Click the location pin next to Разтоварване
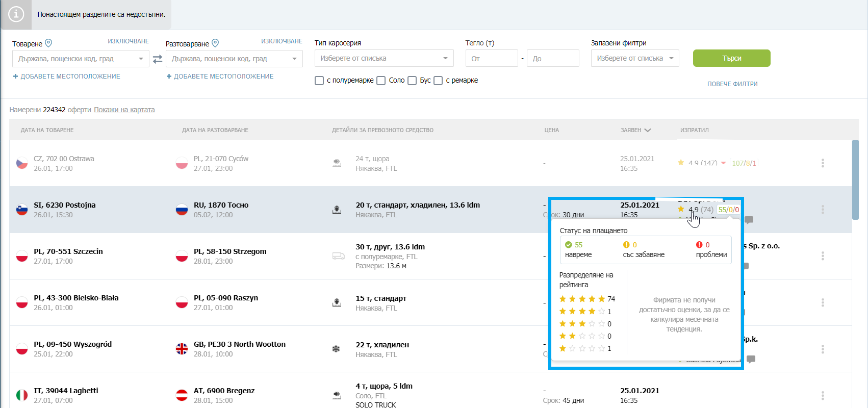868x408 pixels. [x=215, y=43]
